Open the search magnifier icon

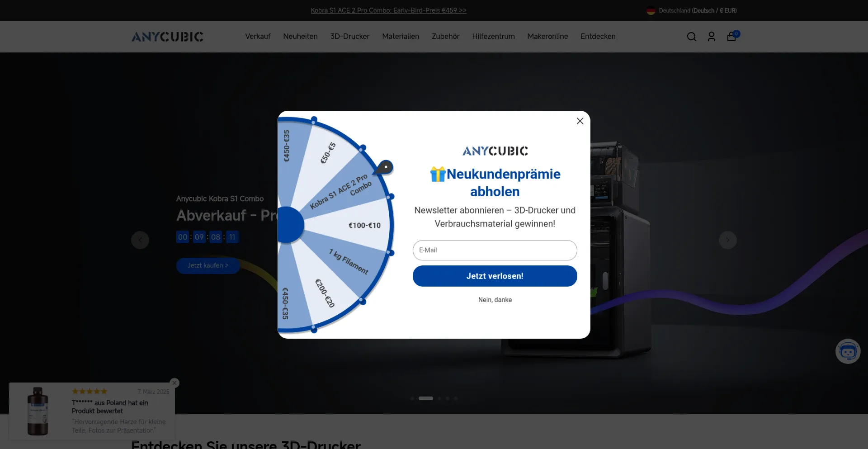[691, 37]
